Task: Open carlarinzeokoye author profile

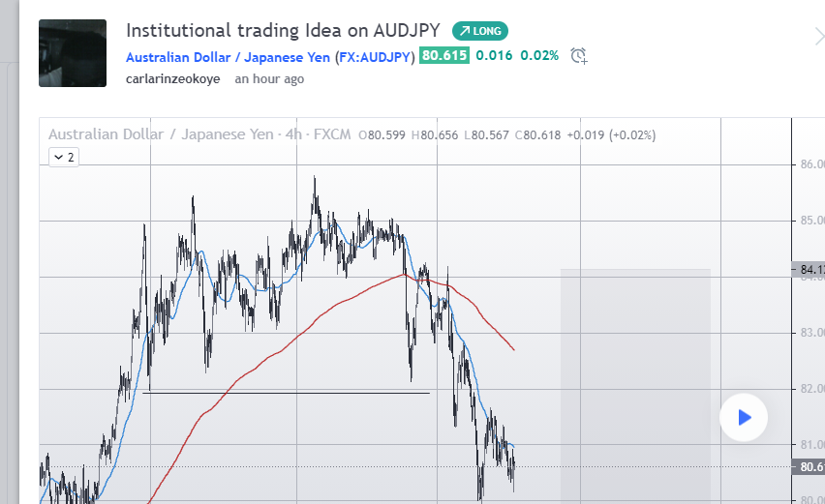Action: coord(172,79)
